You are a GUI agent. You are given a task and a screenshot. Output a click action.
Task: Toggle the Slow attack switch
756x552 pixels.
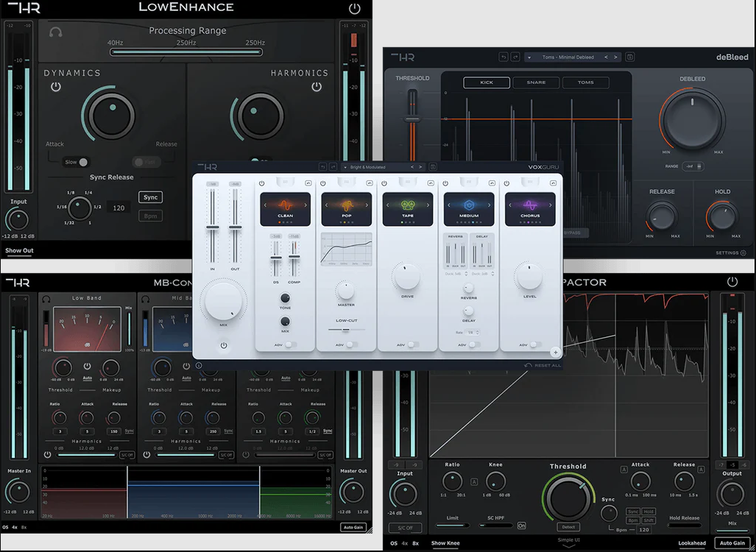tap(77, 162)
